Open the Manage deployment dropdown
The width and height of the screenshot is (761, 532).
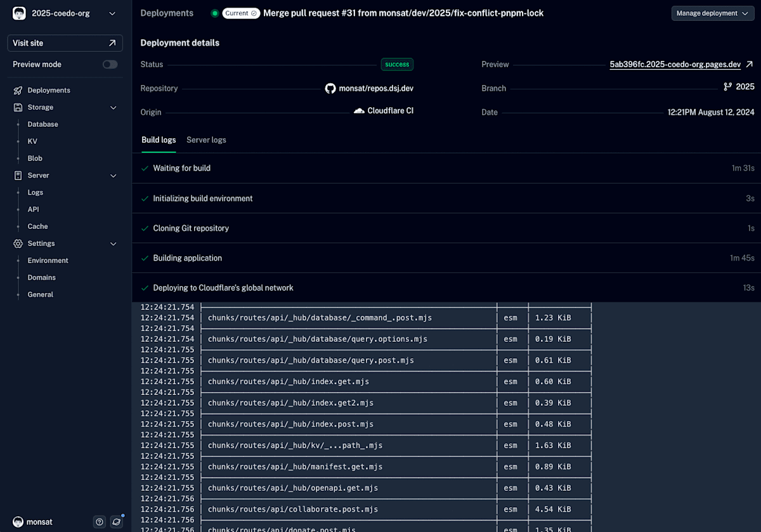(713, 13)
